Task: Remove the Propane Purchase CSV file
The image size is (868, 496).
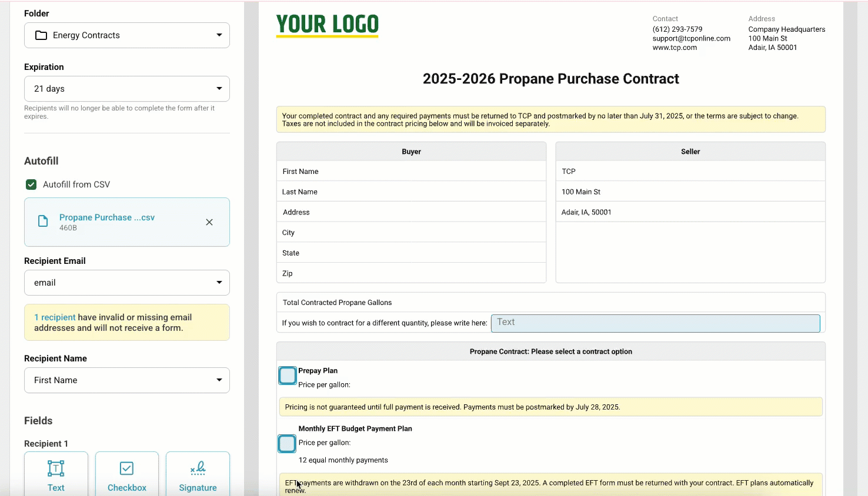Action: click(209, 222)
